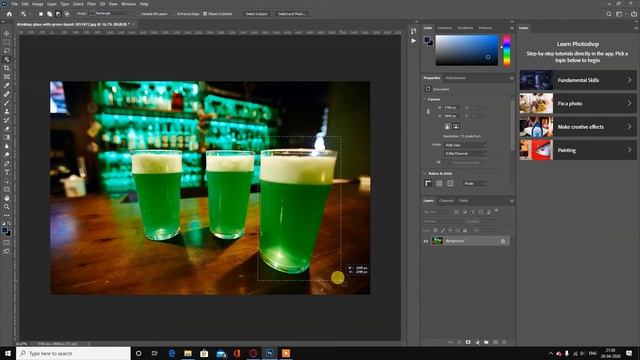Select the Gradient tool
Screen dimensions: 640x360
coord(7,137)
